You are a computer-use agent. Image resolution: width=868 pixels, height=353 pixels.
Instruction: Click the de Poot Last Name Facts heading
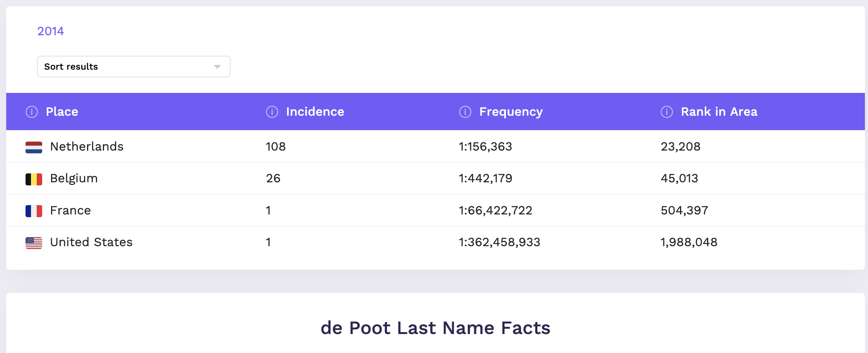coord(436,328)
